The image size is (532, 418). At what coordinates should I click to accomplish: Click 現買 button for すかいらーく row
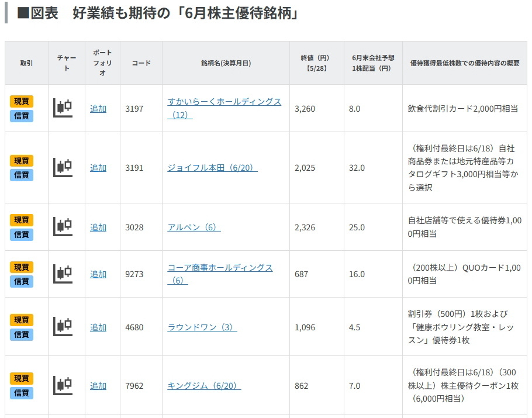[x=22, y=101]
